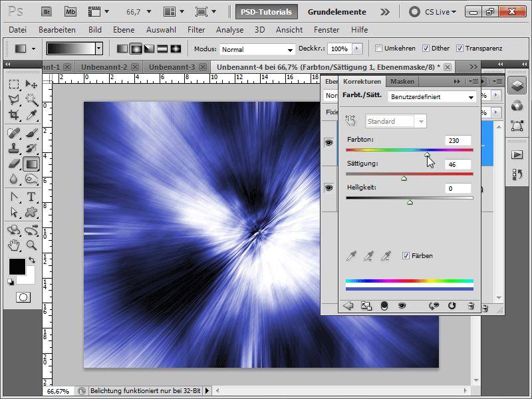Hide the lower layer via eye icon
The height and width of the screenshot is (399, 532).
point(329,188)
